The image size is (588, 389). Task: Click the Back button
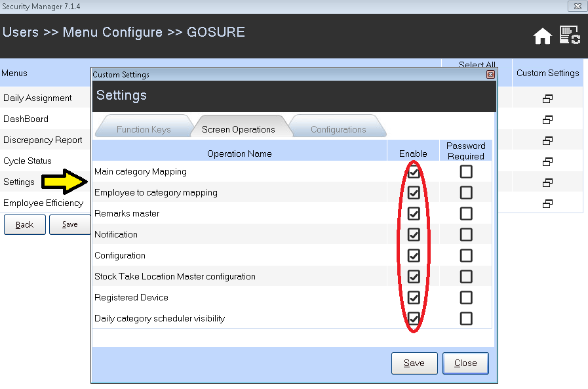(x=25, y=224)
